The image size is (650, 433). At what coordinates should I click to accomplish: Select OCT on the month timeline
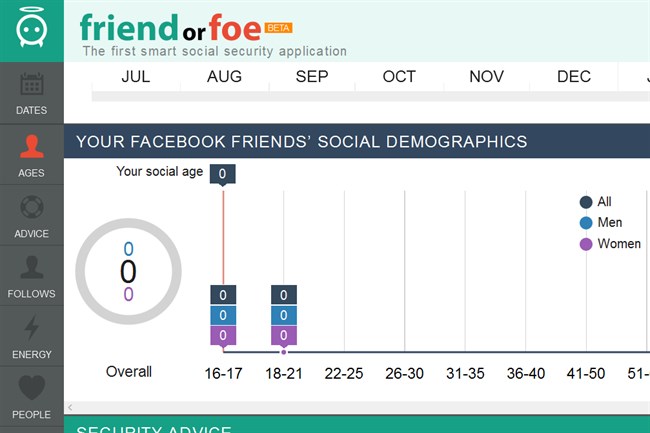399,77
